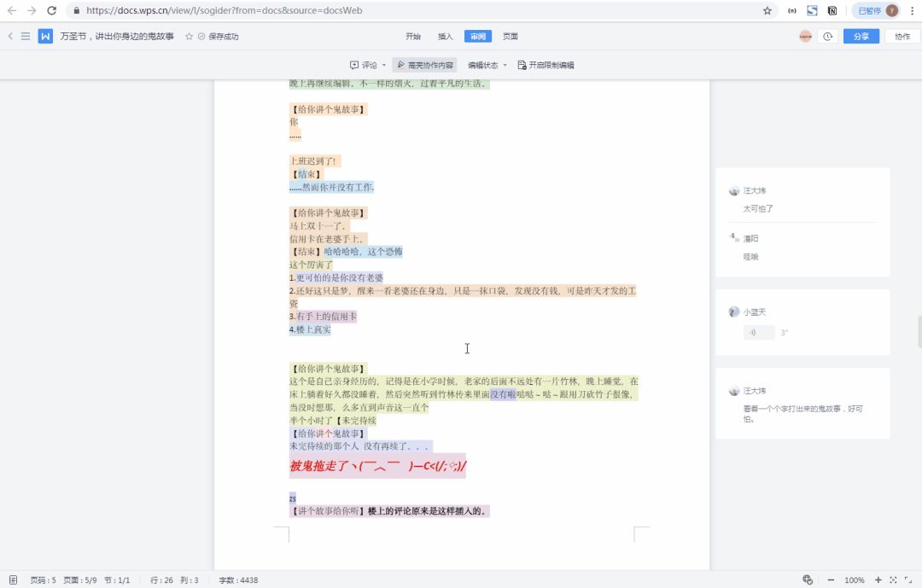922x588 pixels.
Task: Click the WPS logo icon in title bar
Action: (x=44, y=36)
